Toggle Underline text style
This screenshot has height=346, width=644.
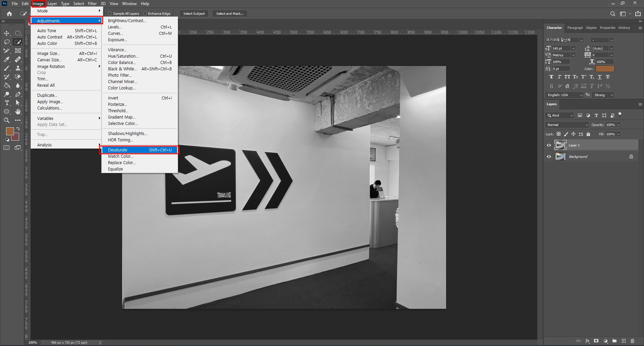[599, 77]
